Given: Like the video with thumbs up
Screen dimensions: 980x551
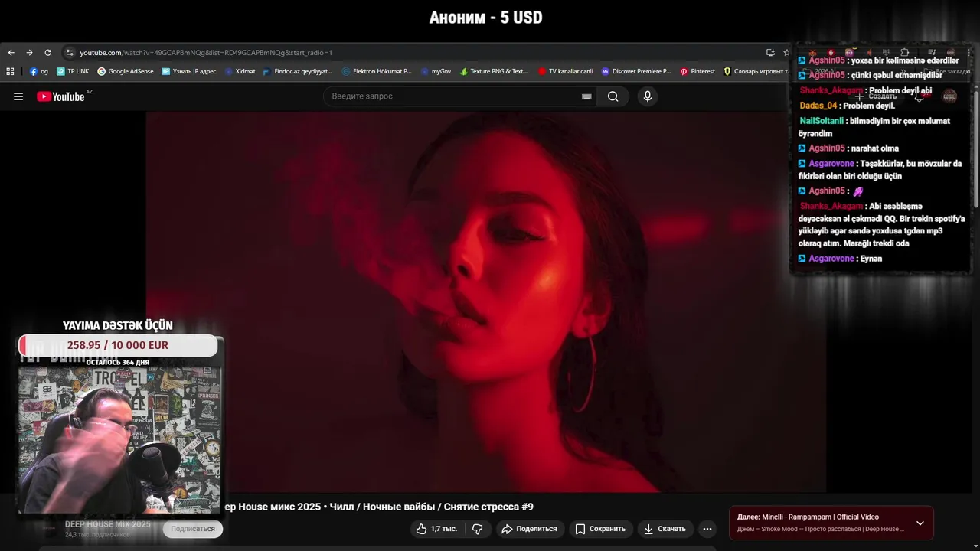Looking at the screenshot, I should [x=436, y=529].
